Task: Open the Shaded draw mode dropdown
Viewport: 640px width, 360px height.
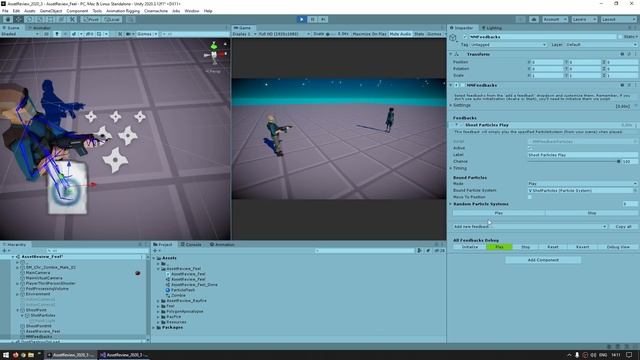Action: (20, 34)
